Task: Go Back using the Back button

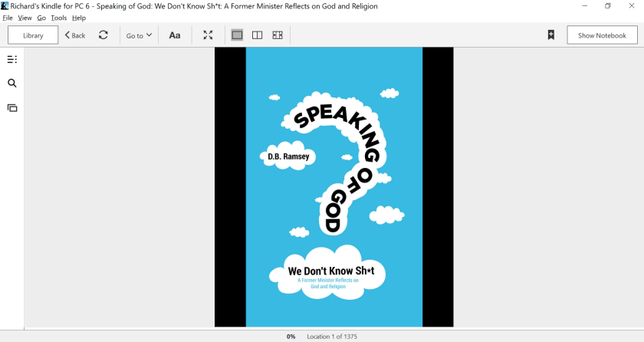Action: (75, 35)
